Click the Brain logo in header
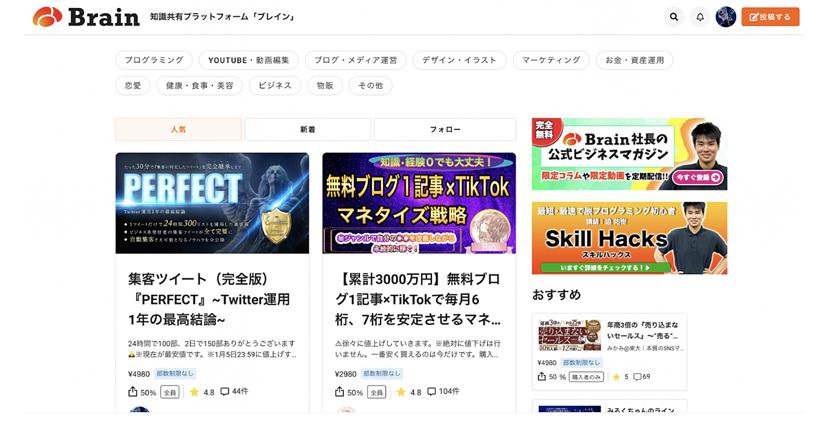The height and width of the screenshot is (426, 828). pos(86,17)
